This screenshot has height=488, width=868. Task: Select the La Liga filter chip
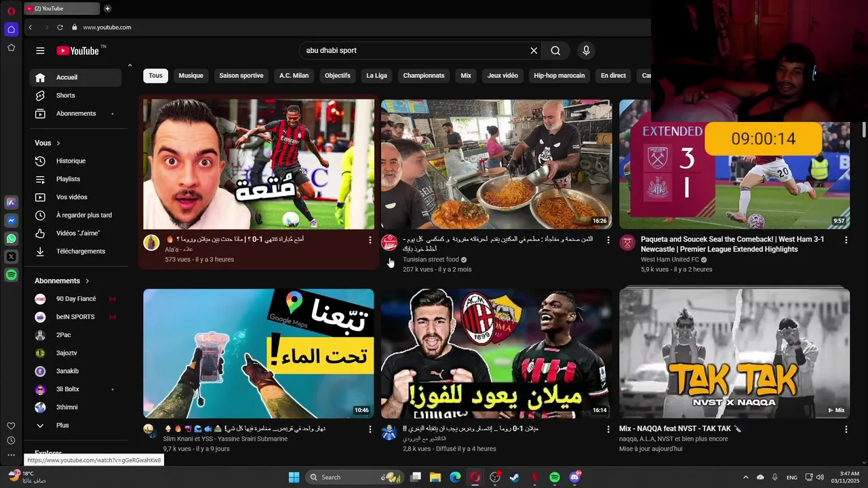(376, 76)
